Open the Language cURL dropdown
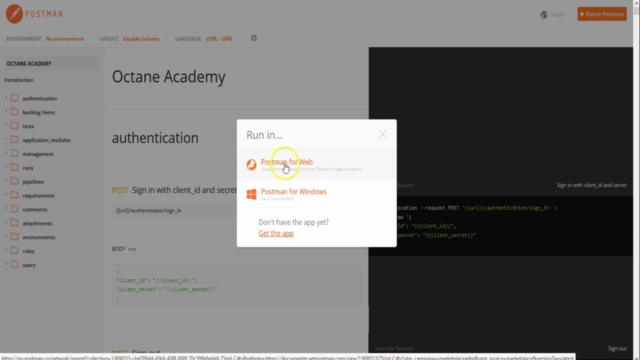The height and width of the screenshot is (360, 640). (x=222, y=39)
